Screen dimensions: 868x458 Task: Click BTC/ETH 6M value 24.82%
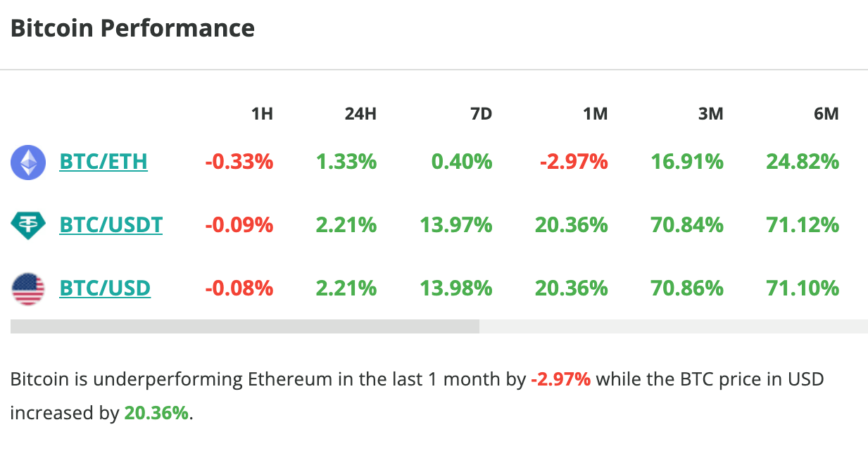coord(803,162)
